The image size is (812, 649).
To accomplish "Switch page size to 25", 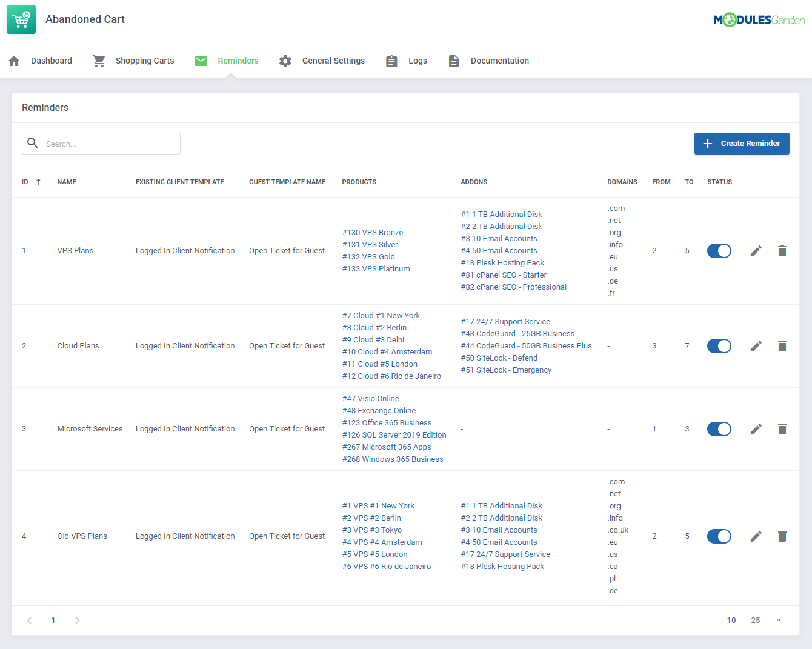I will [x=756, y=620].
